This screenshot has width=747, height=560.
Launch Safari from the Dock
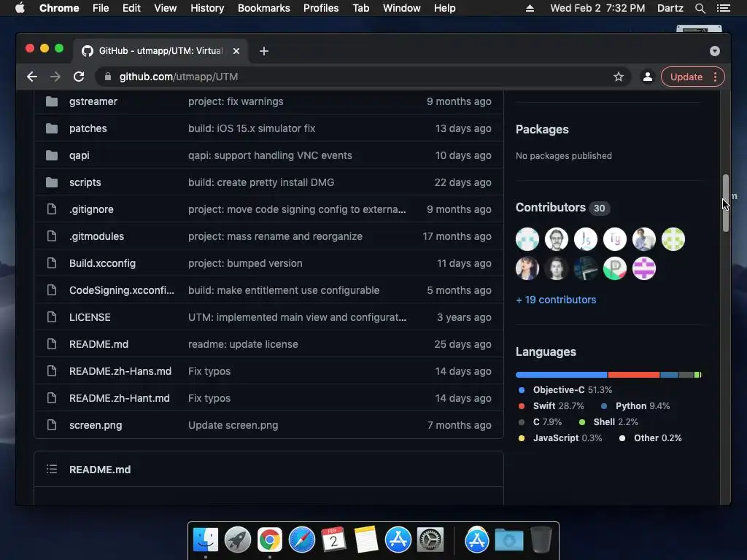click(302, 540)
